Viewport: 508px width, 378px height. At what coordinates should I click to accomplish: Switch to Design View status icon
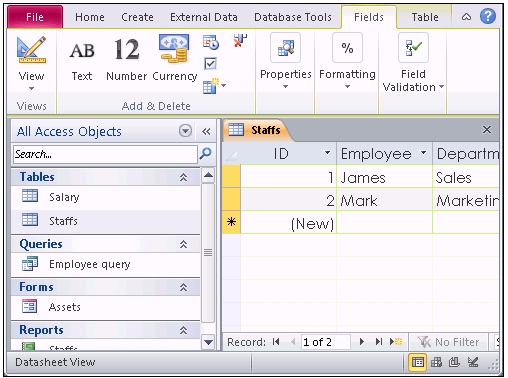(x=473, y=362)
